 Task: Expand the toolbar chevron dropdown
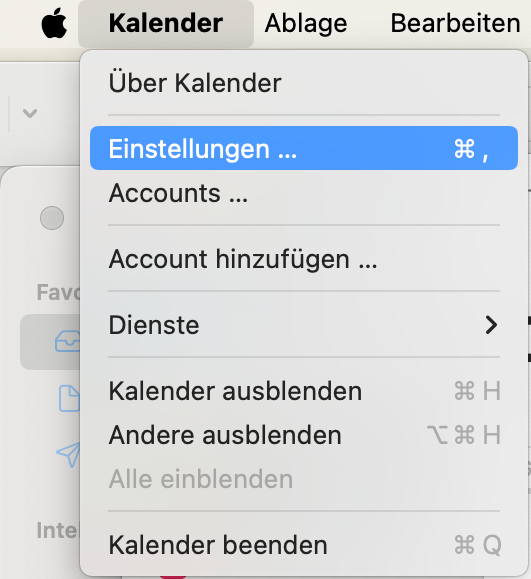click(30, 113)
